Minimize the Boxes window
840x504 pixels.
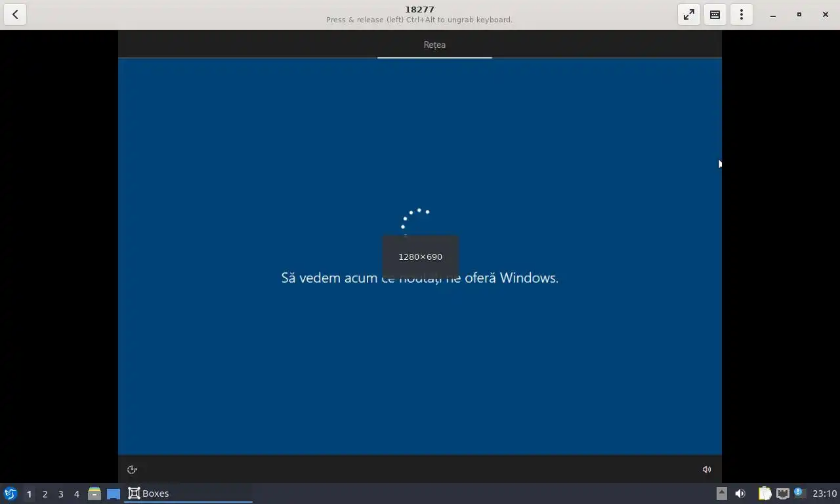(x=773, y=14)
